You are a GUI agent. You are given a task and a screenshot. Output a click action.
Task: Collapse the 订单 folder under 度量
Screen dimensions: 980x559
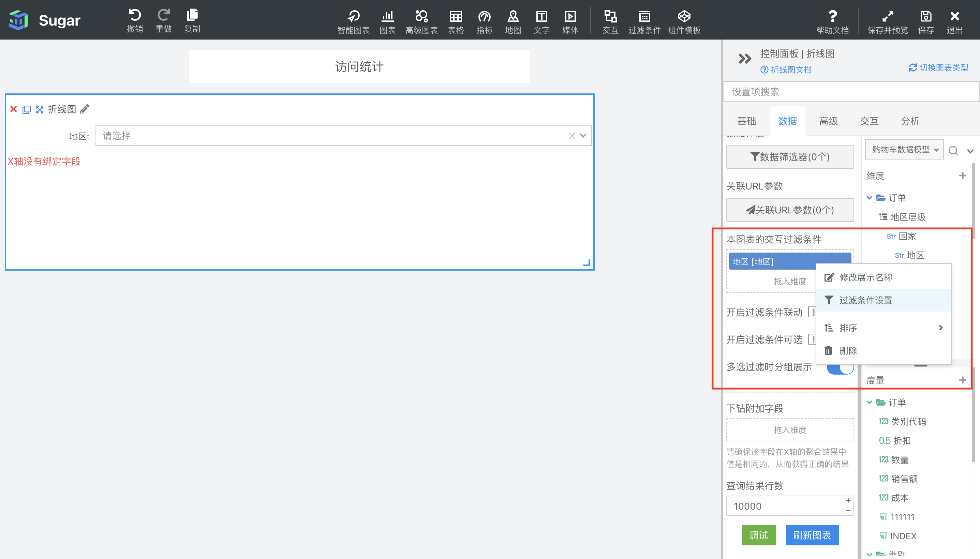point(869,402)
